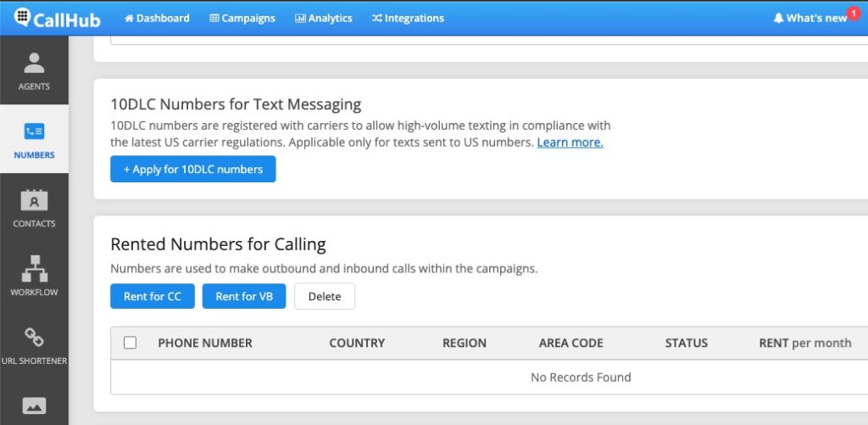Image resolution: width=868 pixels, height=425 pixels.
Task: Click the Integrations shuffle icon
Action: (x=377, y=19)
